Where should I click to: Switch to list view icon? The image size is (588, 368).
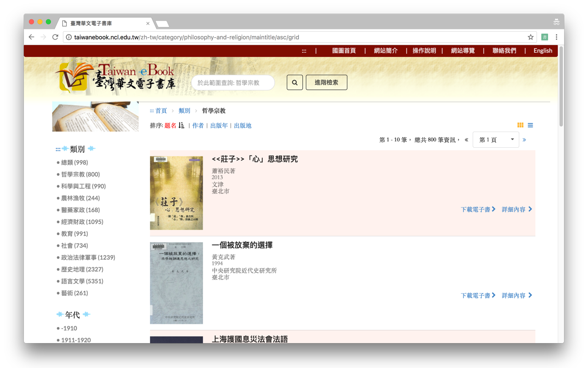click(x=530, y=125)
